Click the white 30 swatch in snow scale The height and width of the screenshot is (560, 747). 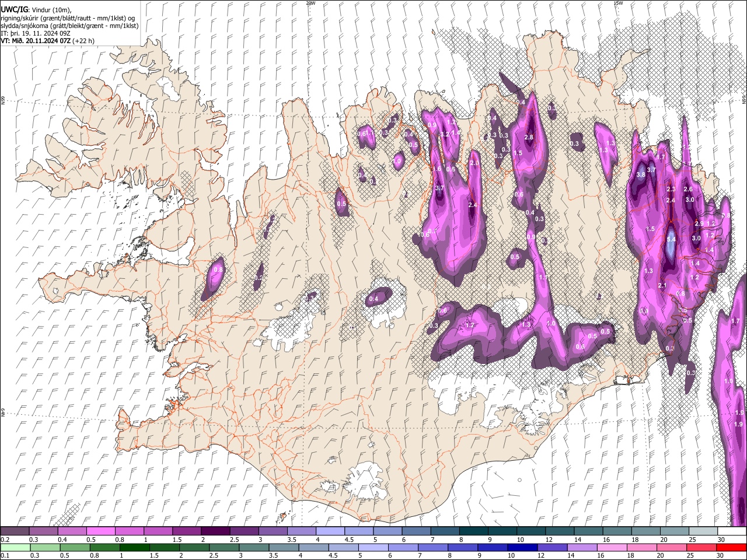pyautogui.click(x=732, y=531)
